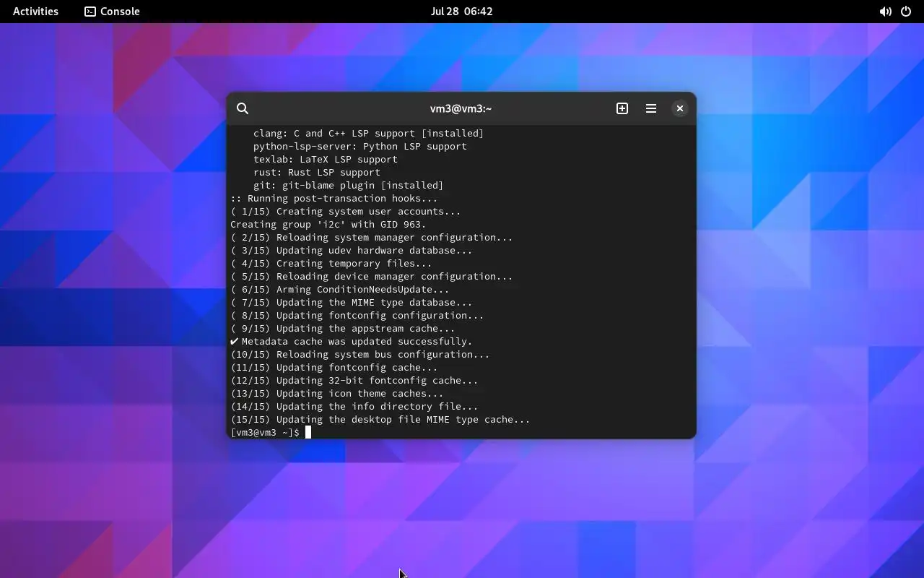Click the vm3@vm3:~ window title
Image resolution: width=924 pixels, height=578 pixels.
461,108
